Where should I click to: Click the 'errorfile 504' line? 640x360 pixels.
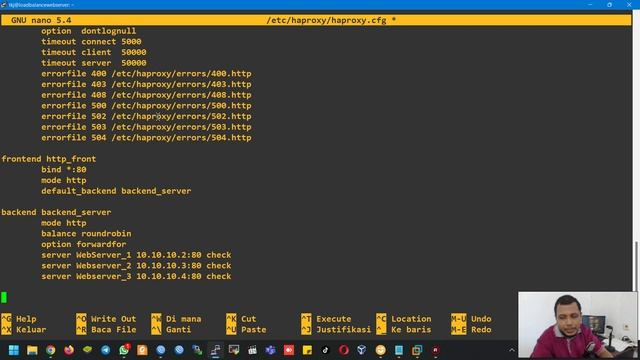(146, 138)
